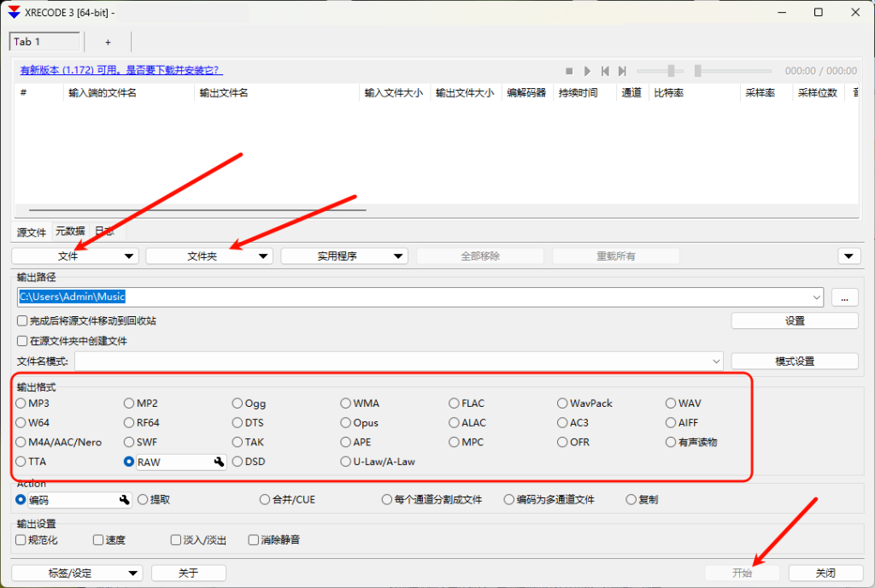Image resolution: width=875 pixels, height=588 pixels.
Task: Expand the 标签/设定 dropdown
Action: (77, 573)
